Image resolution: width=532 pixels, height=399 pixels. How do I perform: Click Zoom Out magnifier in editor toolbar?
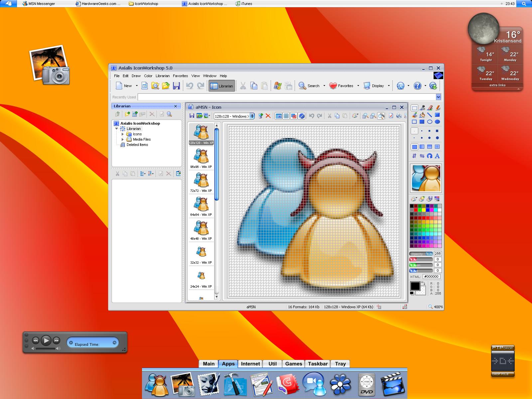[x=373, y=116]
